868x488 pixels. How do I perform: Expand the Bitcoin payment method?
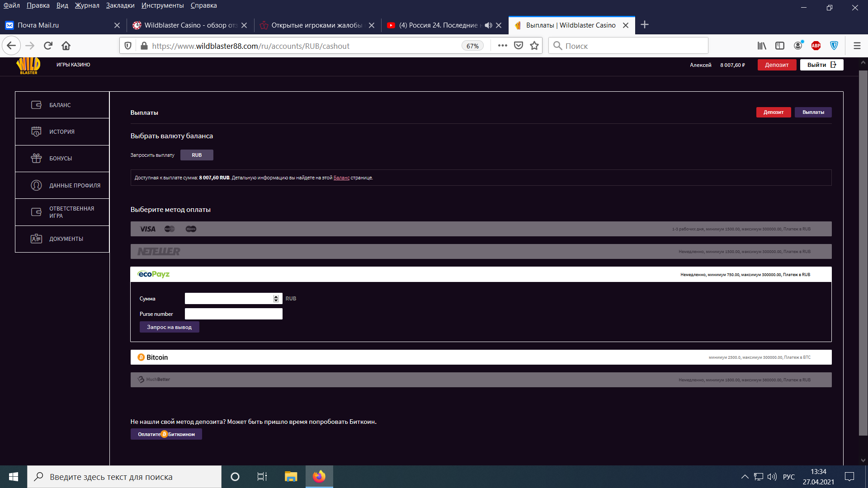481,357
